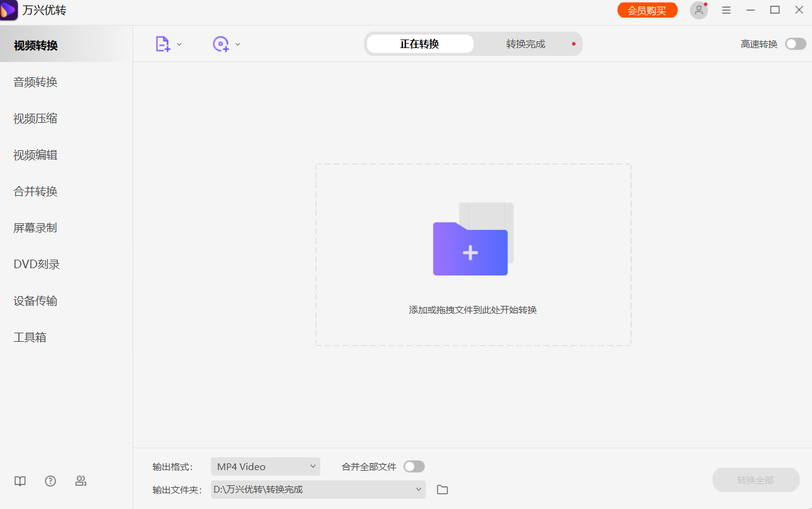Click the community users icon
812x509 pixels.
(x=81, y=481)
